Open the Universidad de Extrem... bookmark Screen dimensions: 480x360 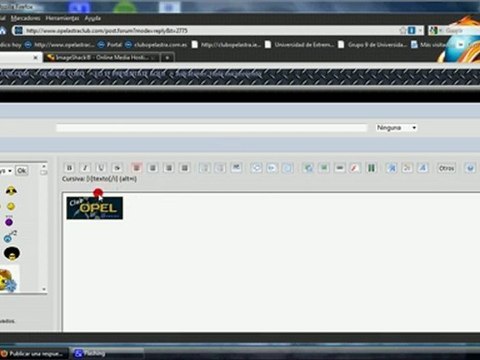(300, 45)
